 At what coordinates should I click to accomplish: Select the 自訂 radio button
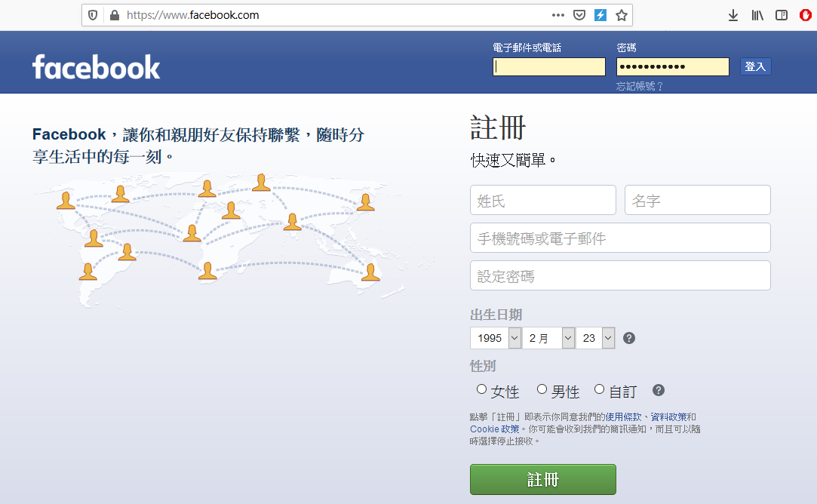click(x=599, y=389)
